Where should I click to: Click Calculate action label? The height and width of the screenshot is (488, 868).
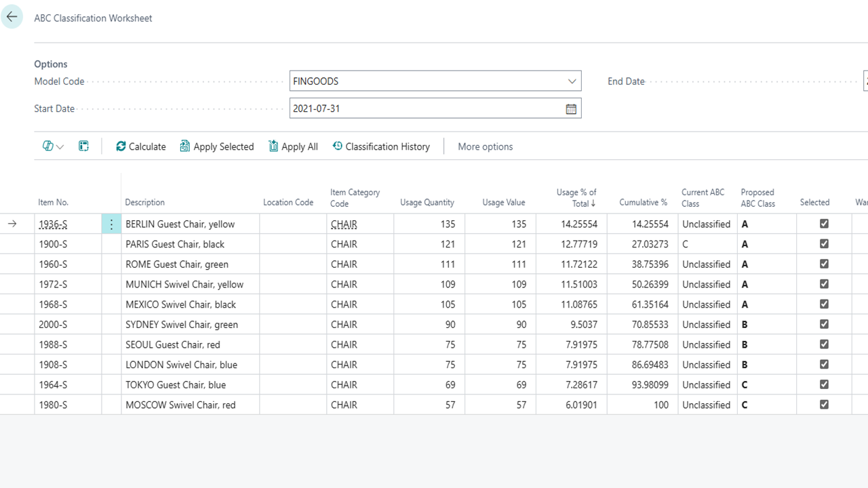point(147,146)
